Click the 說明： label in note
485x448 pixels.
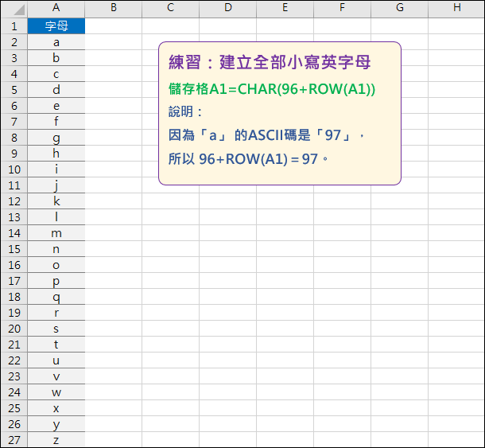(185, 111)
